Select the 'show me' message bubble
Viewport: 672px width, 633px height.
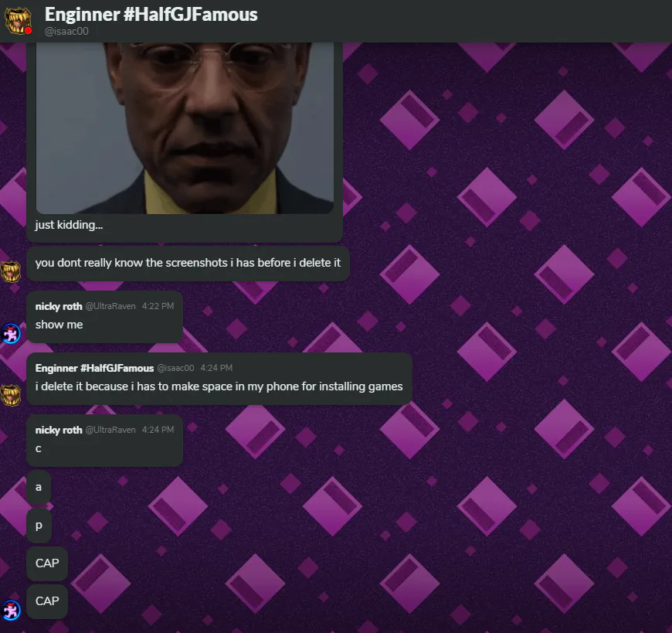coord(104,317)
